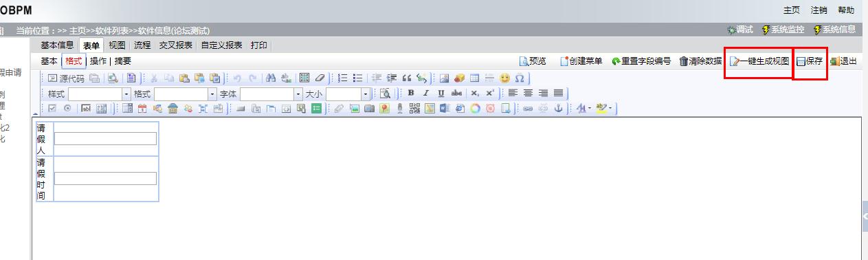
Task: Select the 操作 sub-tab
Action: (x=98, y=61)
